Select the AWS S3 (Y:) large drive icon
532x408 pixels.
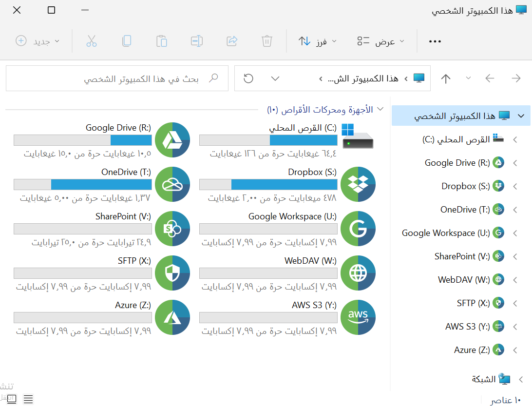pos(358,317)
